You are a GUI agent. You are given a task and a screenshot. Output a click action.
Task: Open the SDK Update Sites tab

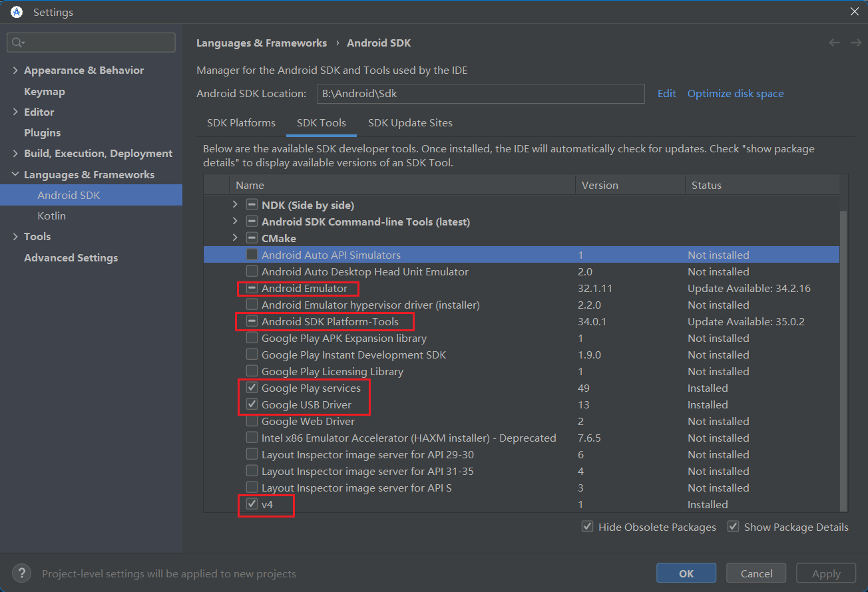[x=410, y=123]
